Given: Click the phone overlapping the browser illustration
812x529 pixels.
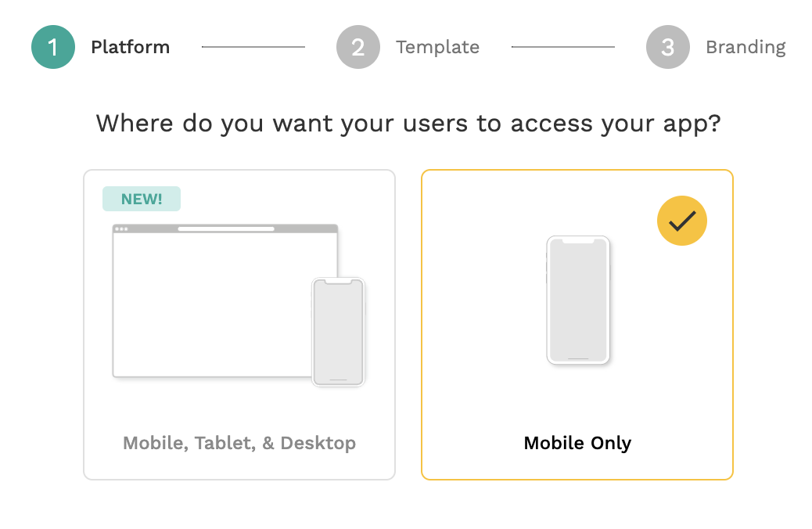Looking at the screenshot, I should click(339, 332).
